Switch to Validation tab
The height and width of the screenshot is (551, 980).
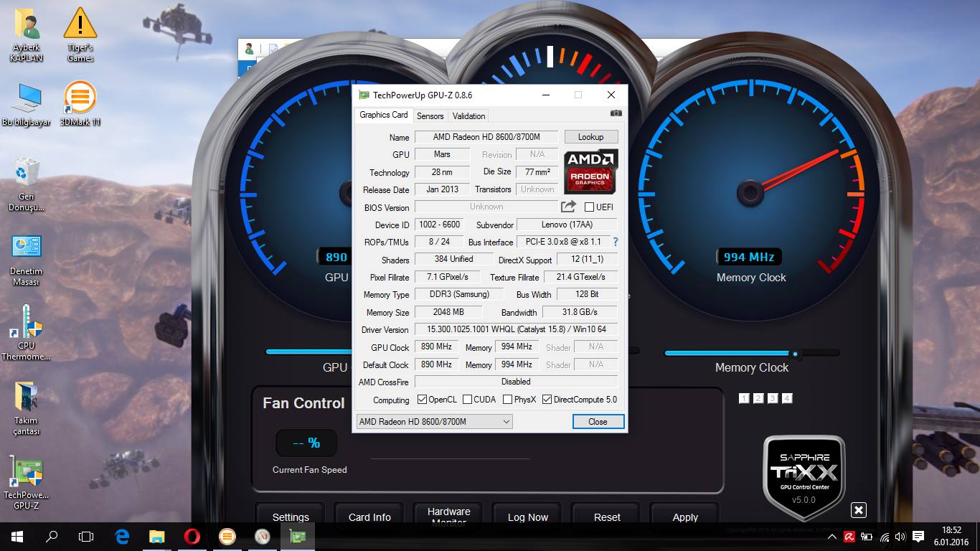469,116
